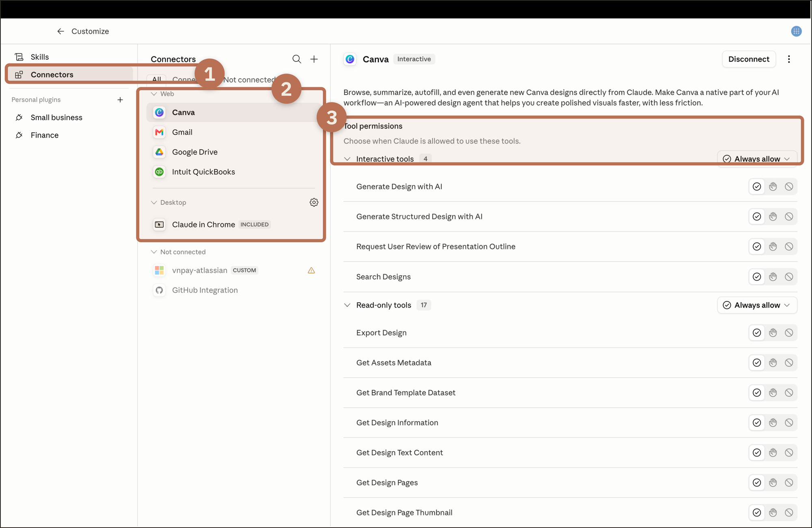Collapse the Desktop connectors group
The image size is (812, 528).
(x=154, y=202)
